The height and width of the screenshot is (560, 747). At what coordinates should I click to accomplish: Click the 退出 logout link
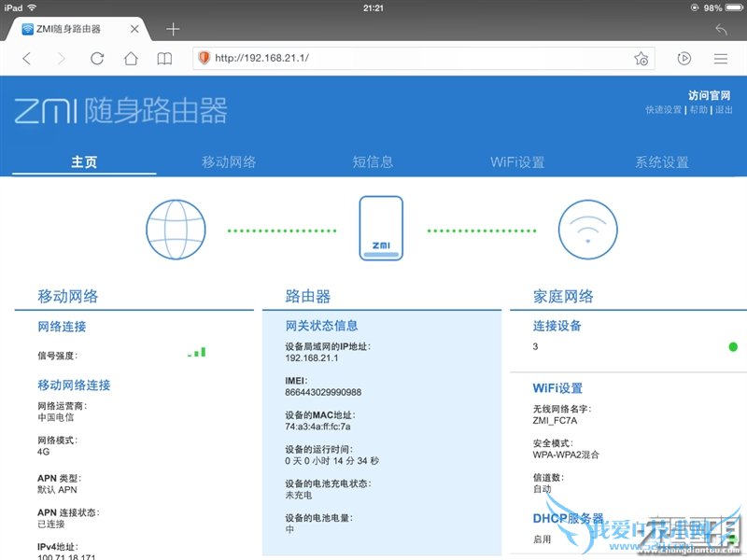coord(724,110)
